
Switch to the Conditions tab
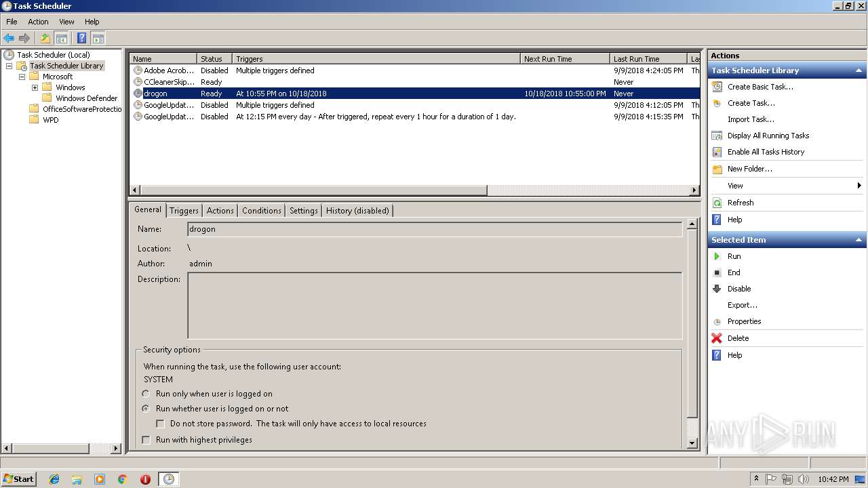coord(261,211)
